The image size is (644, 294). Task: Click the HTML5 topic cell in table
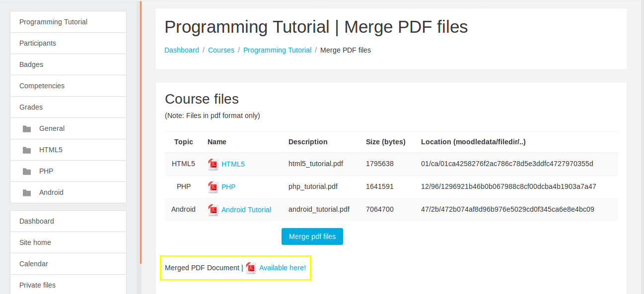point(184,164)
